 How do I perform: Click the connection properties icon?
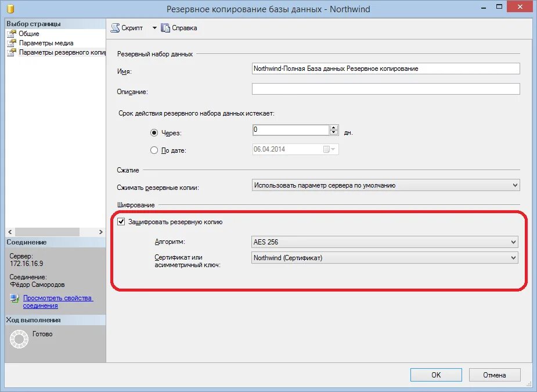(x=15, y=298)
